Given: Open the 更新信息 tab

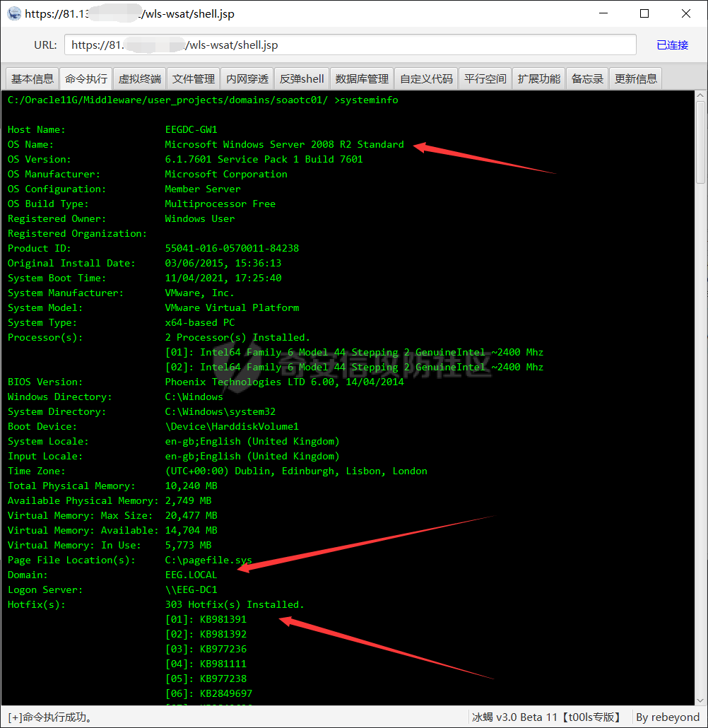Looking at the screenshot, I should tap(636, 78).
